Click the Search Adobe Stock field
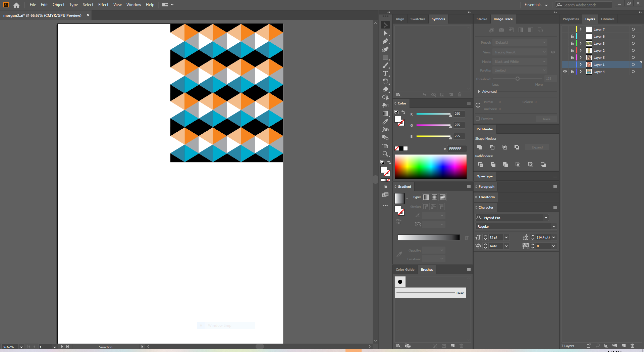Image resolution: width=644 pixels, height=352 pixels. click(584, 5)
